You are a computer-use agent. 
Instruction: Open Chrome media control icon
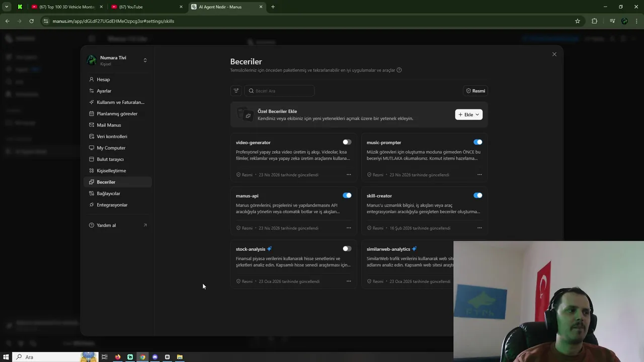612,21
